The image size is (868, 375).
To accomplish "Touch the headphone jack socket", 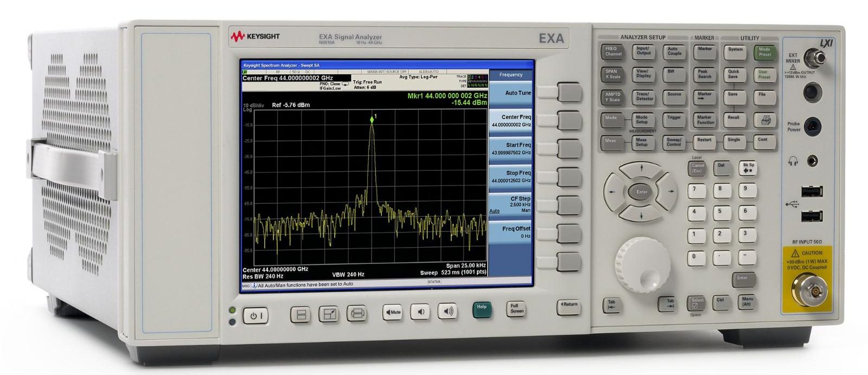I will click(812, 161).
